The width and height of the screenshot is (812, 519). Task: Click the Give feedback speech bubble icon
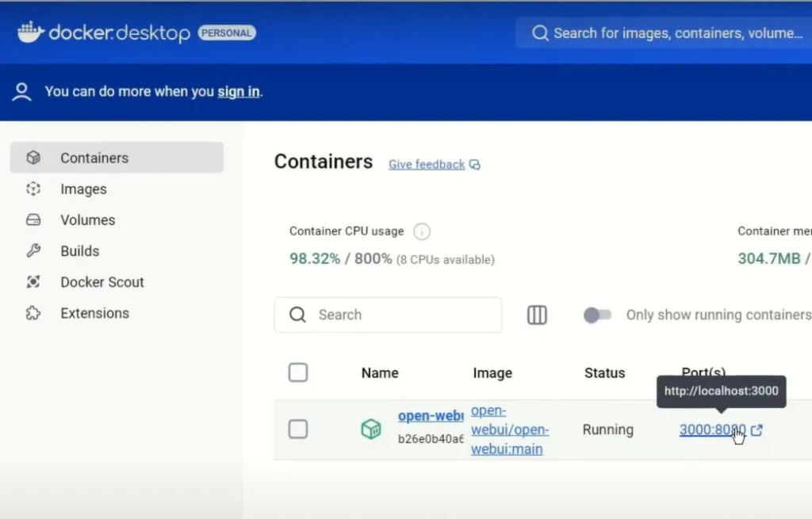coord(474,165)
